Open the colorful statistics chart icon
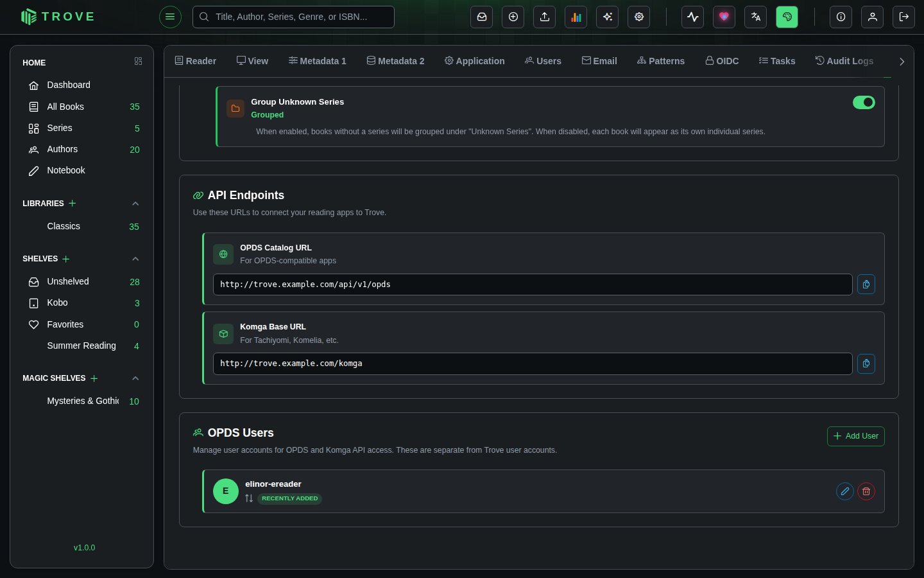Viewport: 924px width, 578px height. 576,17
